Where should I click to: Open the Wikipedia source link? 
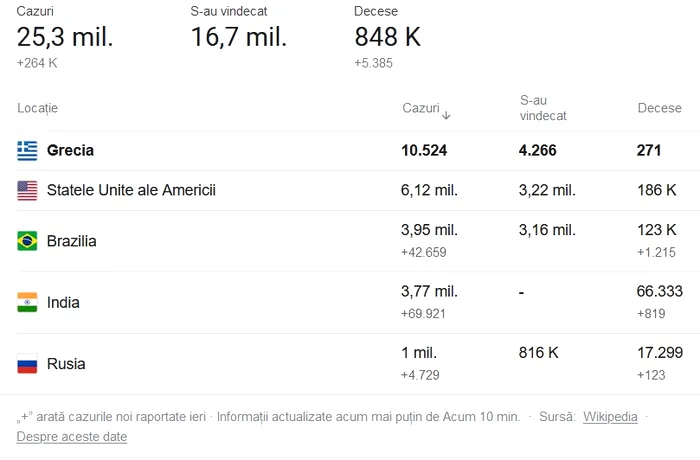tap(610, 417)
